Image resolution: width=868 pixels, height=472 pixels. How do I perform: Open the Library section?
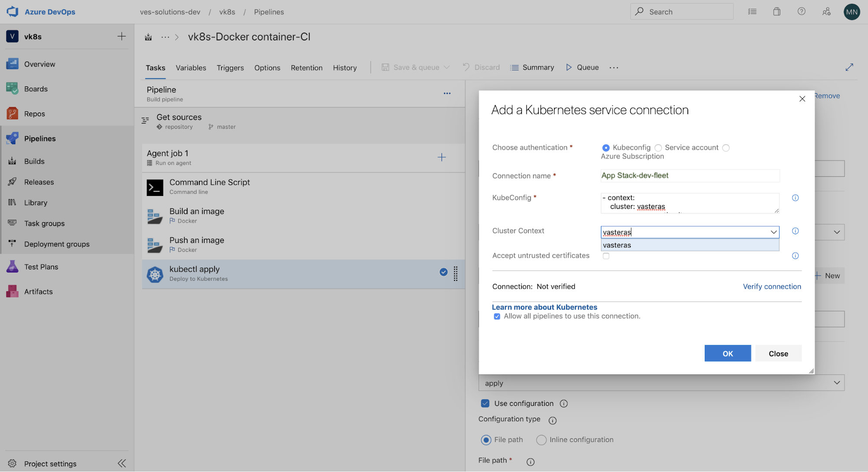[x=35, y=203]
